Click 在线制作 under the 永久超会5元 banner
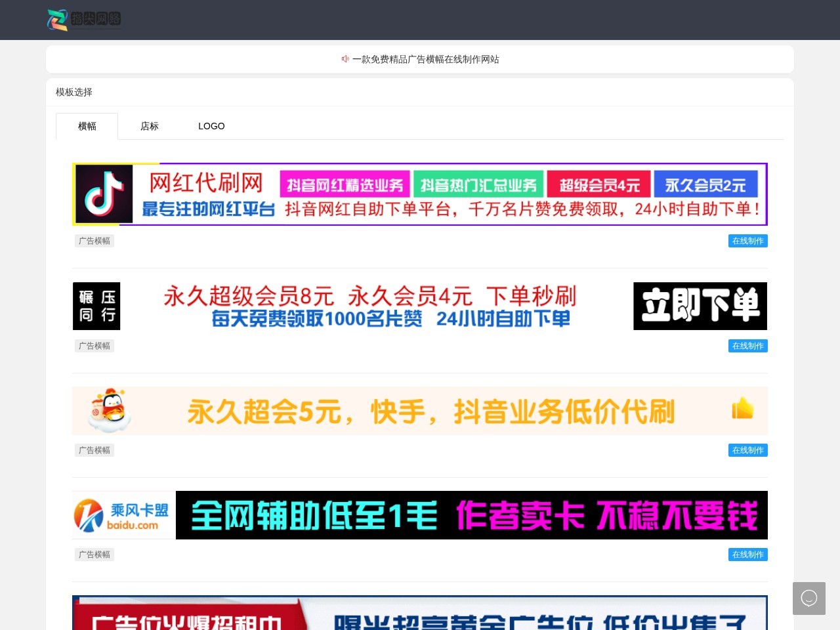The height and width of the screenshot is (630, 840). click(748, 450)
